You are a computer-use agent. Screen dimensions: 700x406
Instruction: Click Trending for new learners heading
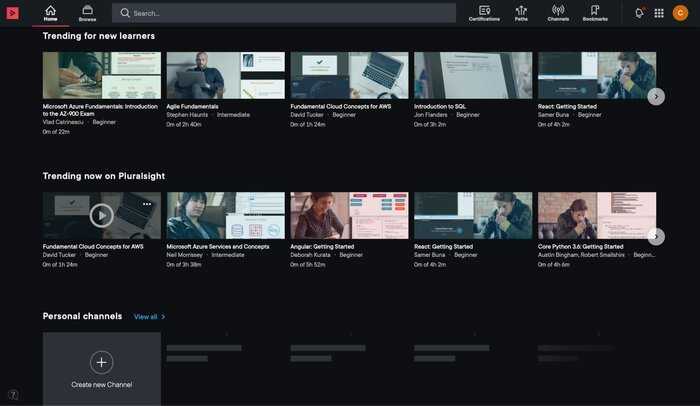(x=99, y=36)
